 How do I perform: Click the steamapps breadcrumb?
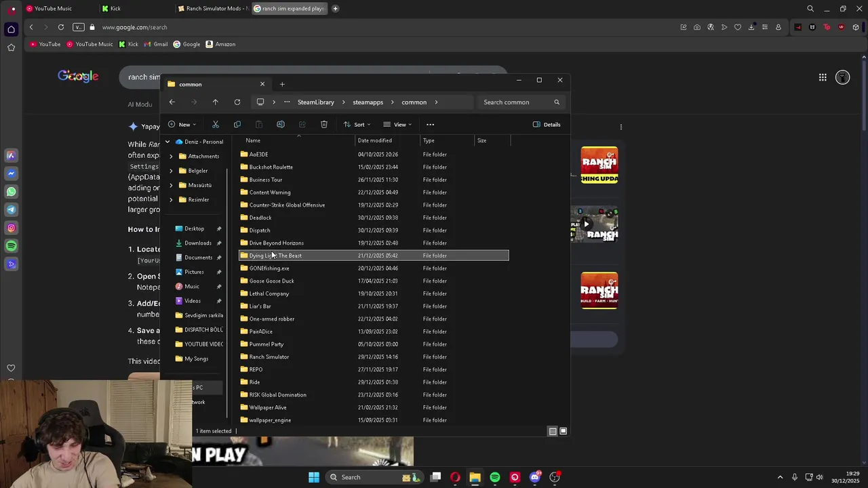coord(368,102)
